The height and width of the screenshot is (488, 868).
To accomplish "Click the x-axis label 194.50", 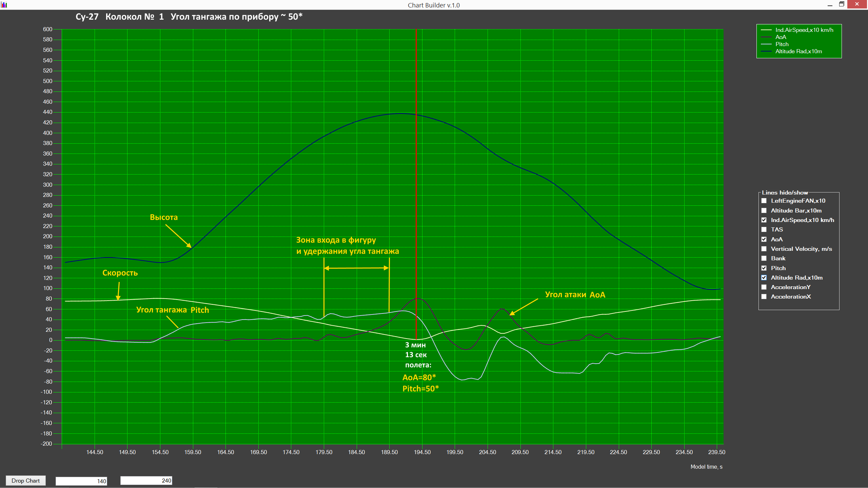I will tap(422, 452).
